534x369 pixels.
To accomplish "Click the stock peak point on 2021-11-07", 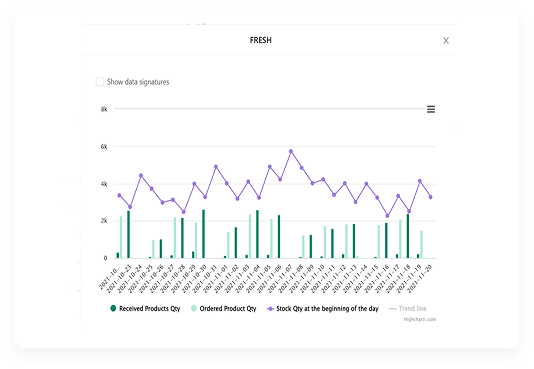I will coord(291,151).
